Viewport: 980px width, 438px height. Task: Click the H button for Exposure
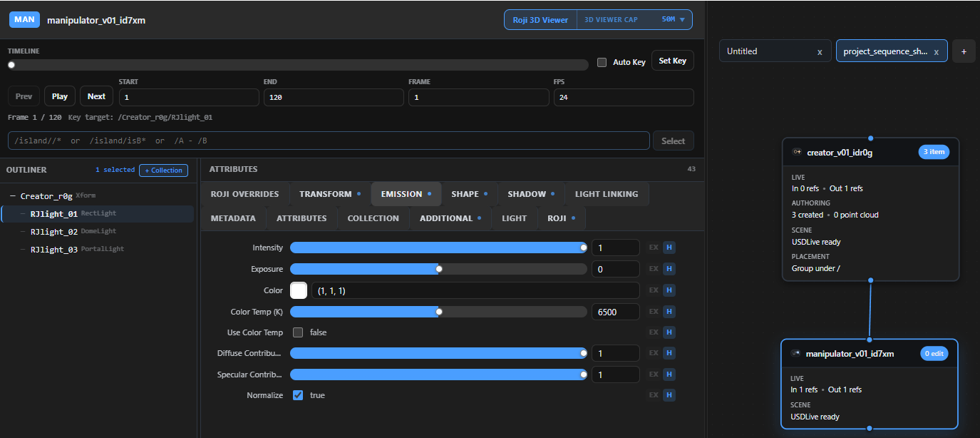pos(669,269)
